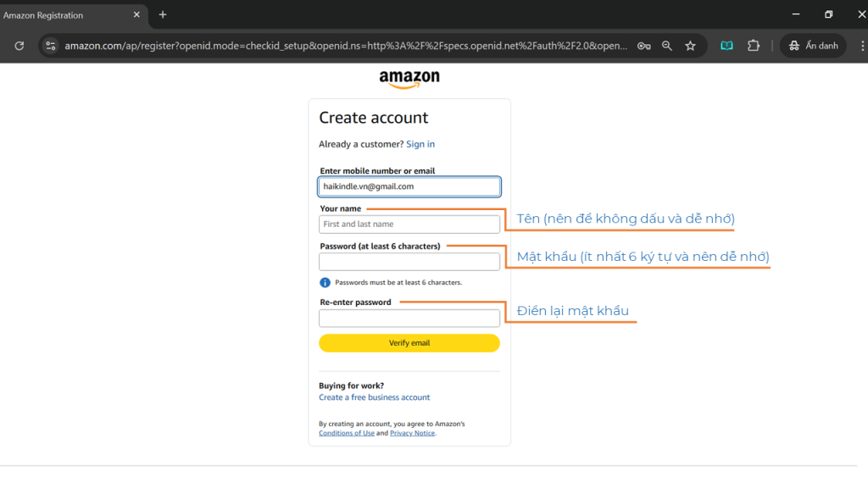This screenshot has width=868, height=488.
Task: Click the password info icon
Action: [x=325, y=283]
